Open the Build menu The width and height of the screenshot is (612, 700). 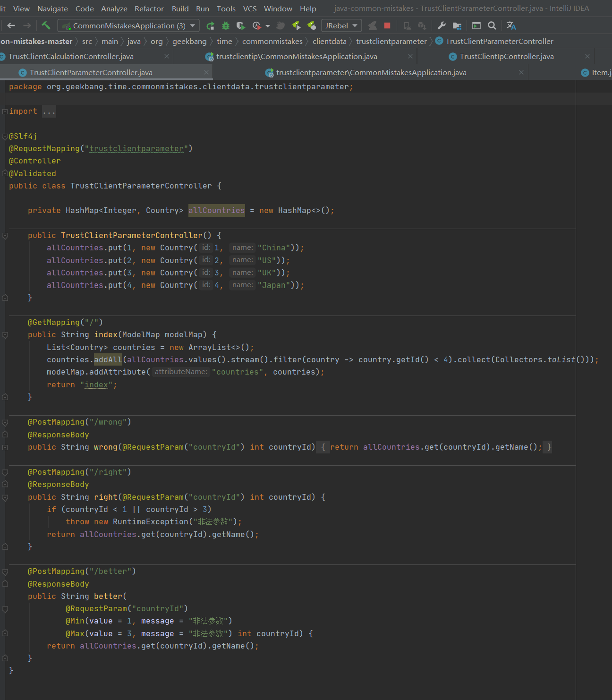click(x=180, y=9)
